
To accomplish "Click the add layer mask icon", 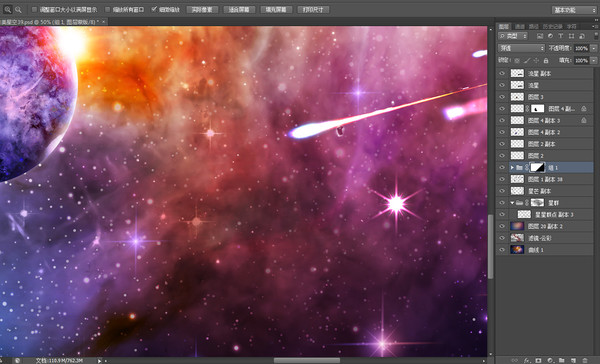I will click(538, 361).
